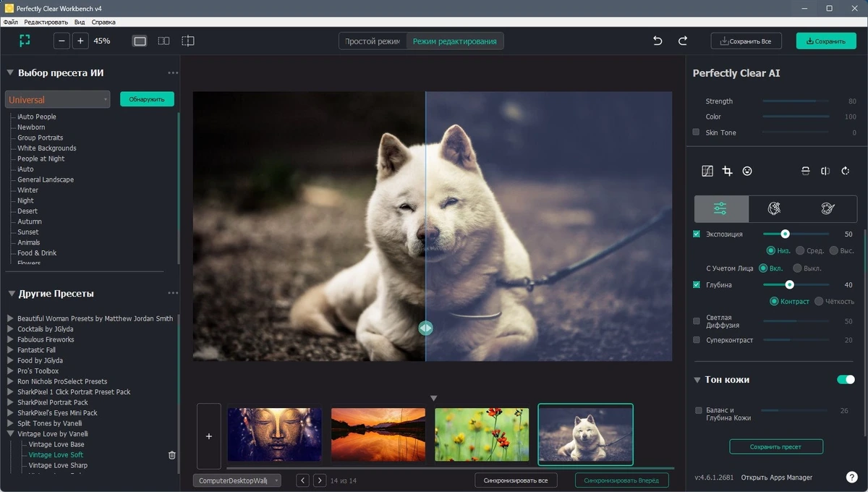Select the crop tool icon
The width and height of the screenshot is (868, 492).
coord(727,171)
